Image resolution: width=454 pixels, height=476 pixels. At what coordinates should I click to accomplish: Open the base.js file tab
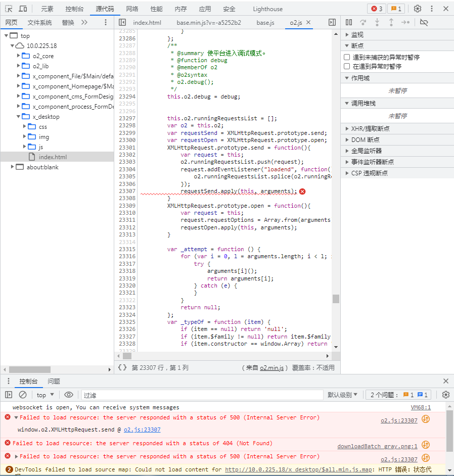click(265, 22)
